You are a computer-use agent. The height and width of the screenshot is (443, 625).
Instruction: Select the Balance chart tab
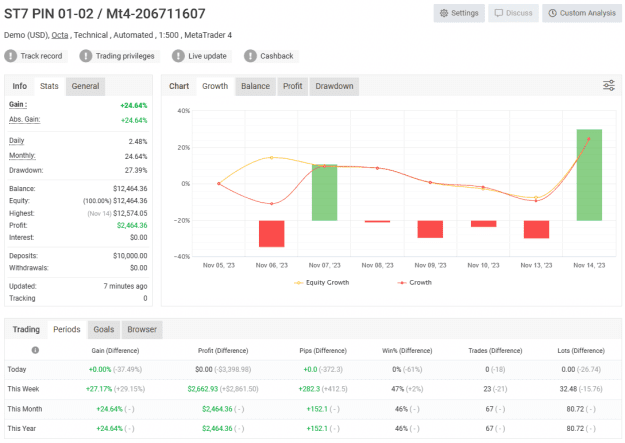click(x=255, y=86)
